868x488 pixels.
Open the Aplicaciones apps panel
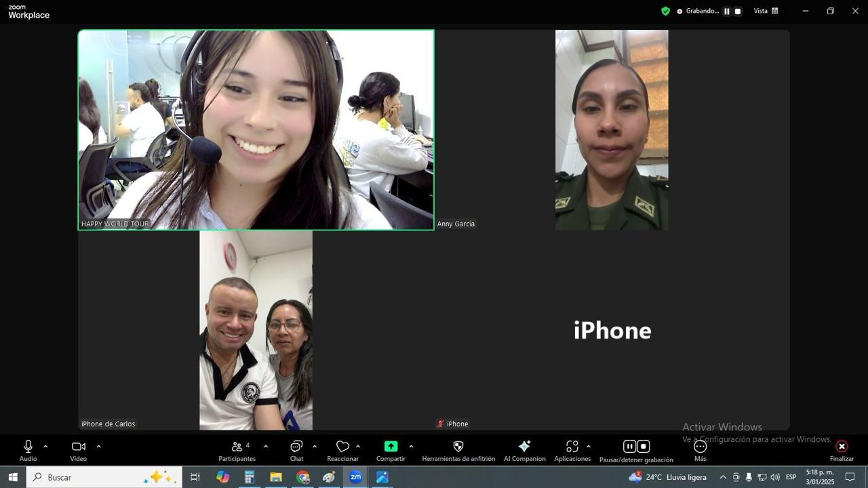tap(572, 450)
